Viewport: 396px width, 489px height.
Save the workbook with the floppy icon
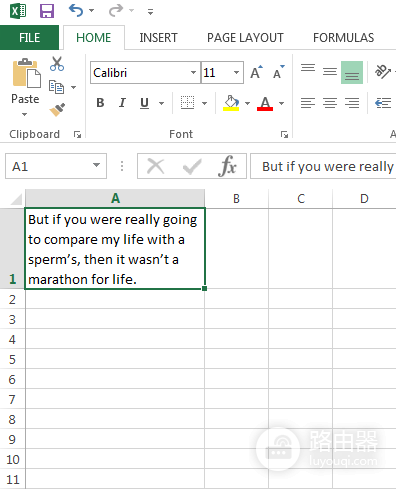(47, 11)
